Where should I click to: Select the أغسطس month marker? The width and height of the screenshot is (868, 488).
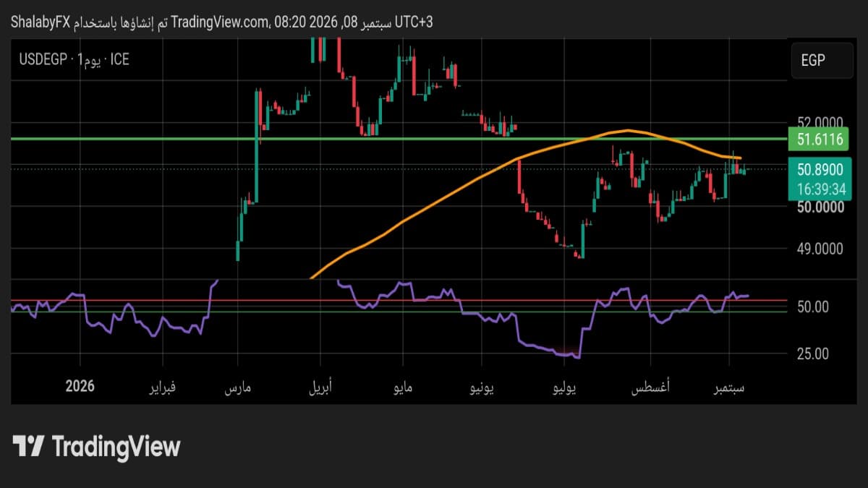[x=650, y=388]
